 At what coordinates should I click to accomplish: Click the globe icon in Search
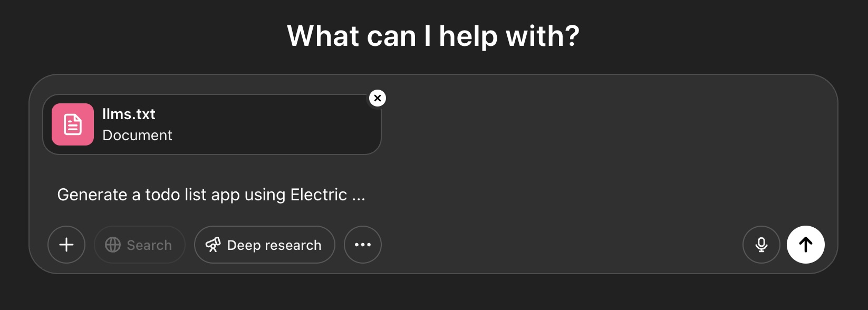click(113, 245)
